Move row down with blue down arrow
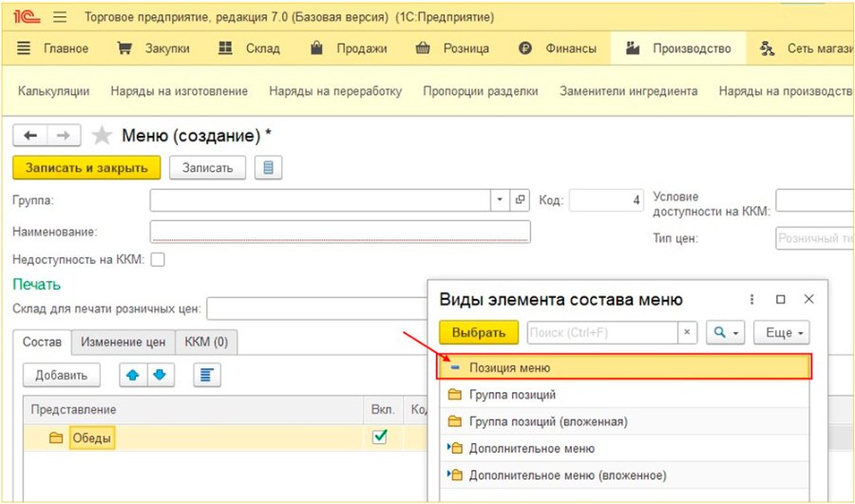This screenshot has width=855, height=504. [160, 376]
